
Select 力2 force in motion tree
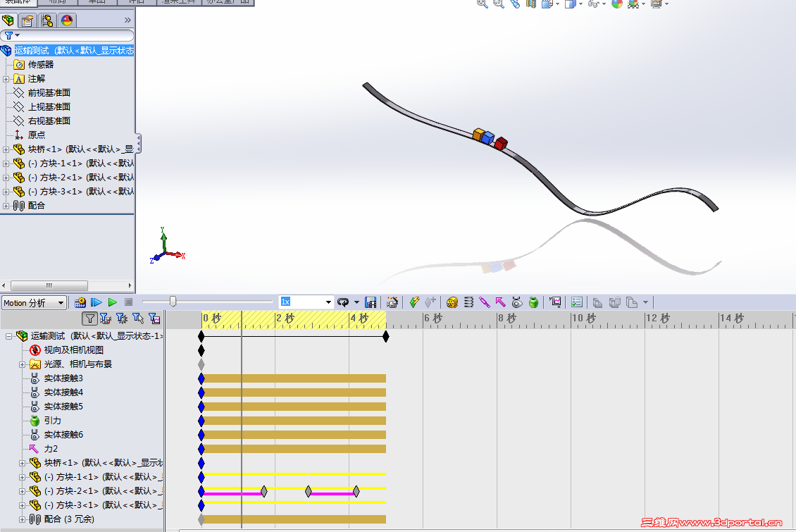click(51, 449)
